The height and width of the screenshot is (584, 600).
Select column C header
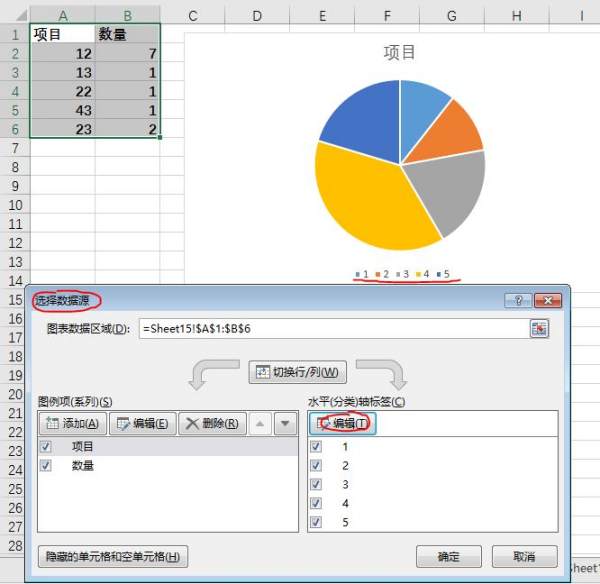192,15
